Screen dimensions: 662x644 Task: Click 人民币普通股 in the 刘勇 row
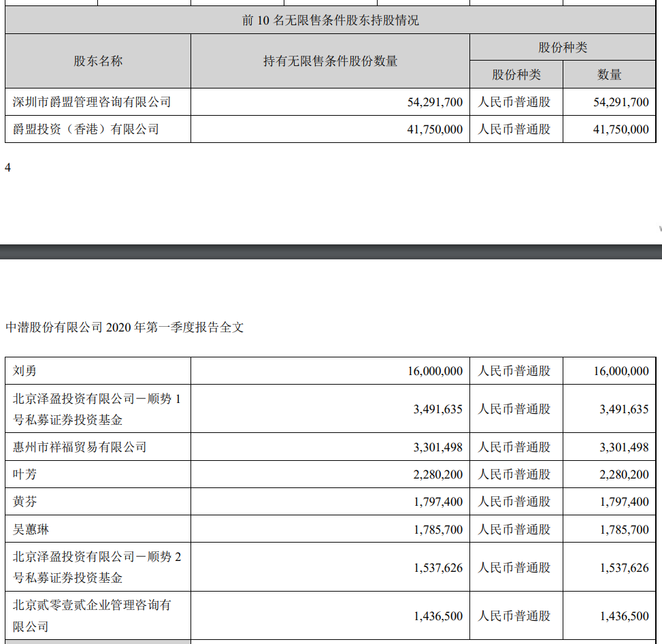(x=514, y=371)
